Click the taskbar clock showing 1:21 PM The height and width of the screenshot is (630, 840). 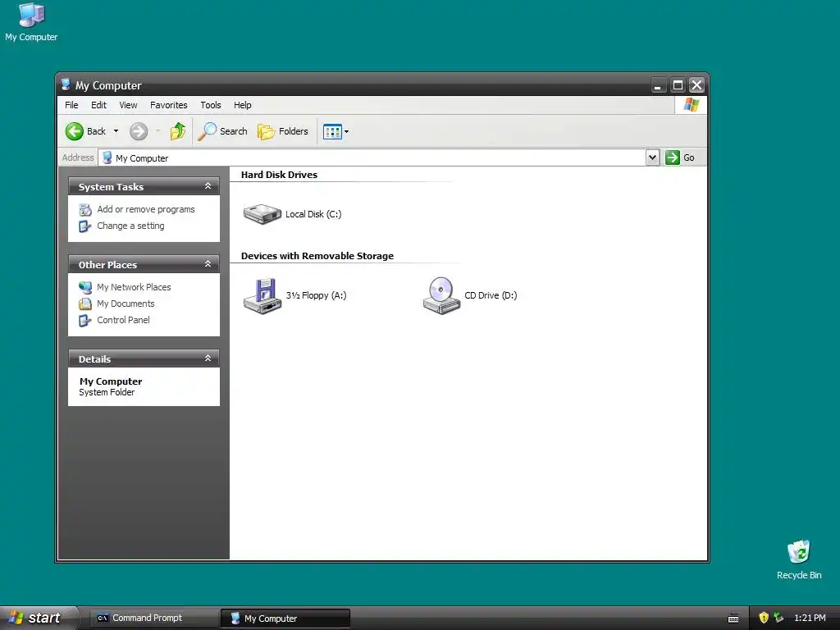click(810, 618)
